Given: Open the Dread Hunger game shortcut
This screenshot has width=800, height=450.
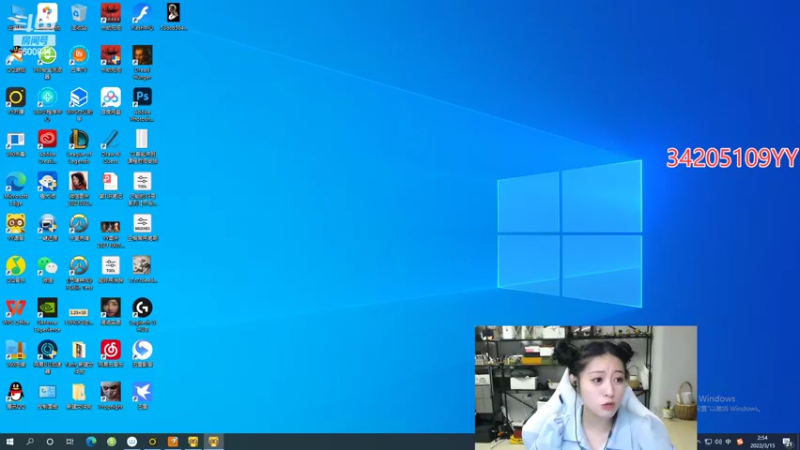Looking at the screenshot, I should coord(142,62).
